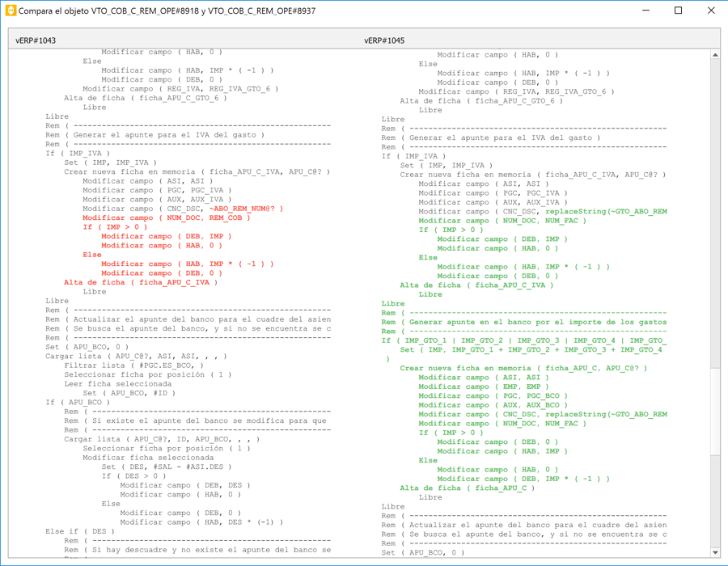Viewport: 728px width, 566px height.
Task: Minimize the comparison window
Action: click(645, 11)
